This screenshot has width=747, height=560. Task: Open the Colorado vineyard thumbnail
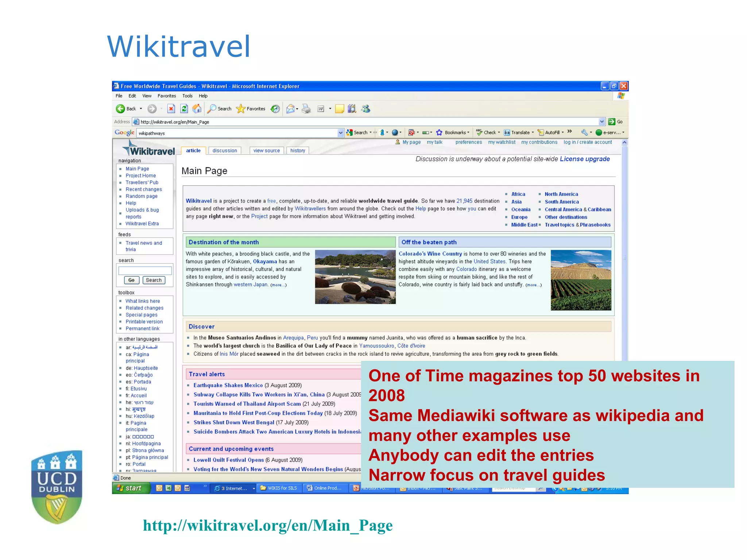pos(581,280)
